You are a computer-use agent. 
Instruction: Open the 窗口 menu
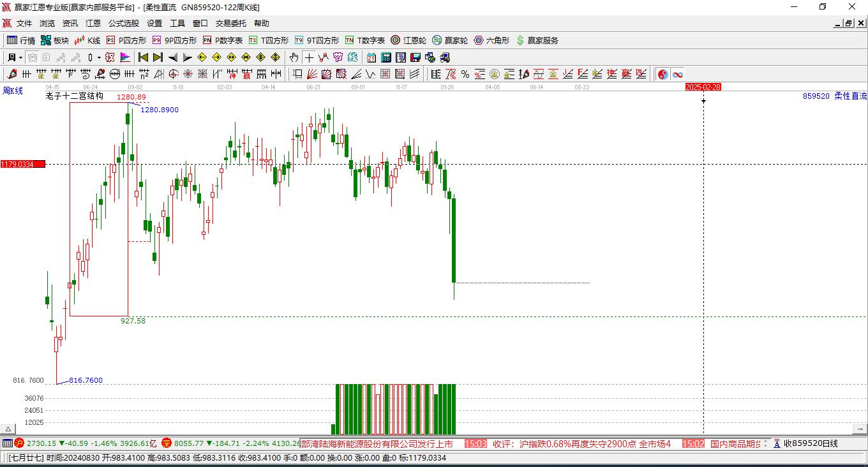pos(200,24)
